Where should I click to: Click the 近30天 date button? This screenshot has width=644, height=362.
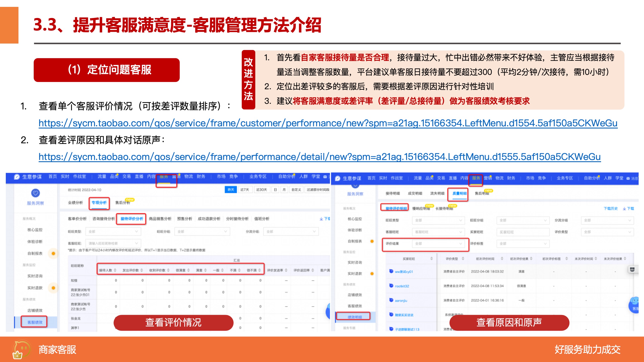point(262,190)
